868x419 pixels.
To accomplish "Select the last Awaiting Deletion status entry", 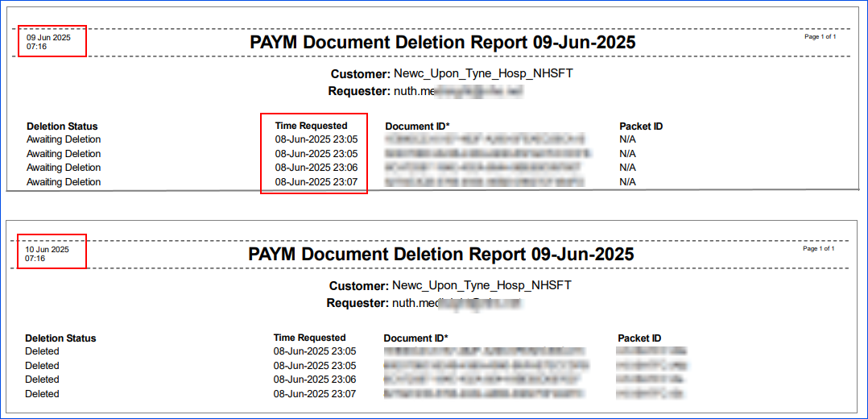I will pyautogui.click(x=64, y=182).
